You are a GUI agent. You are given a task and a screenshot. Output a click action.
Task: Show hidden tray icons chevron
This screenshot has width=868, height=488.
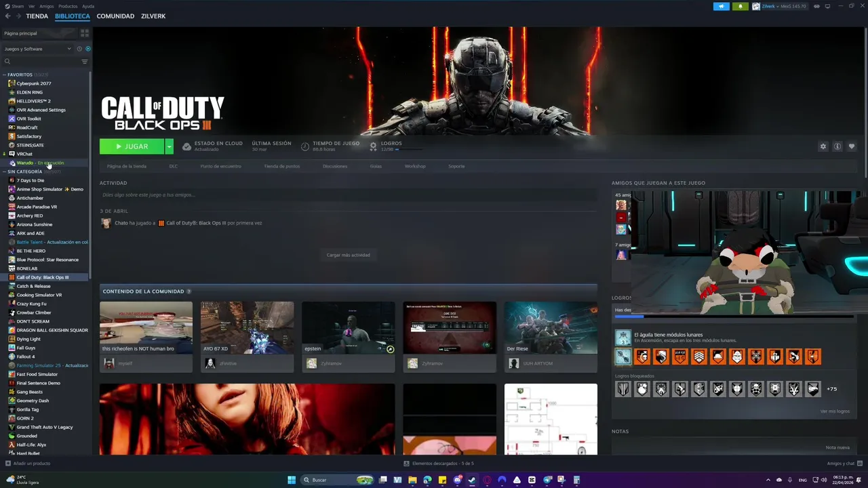tap(768, 480)
